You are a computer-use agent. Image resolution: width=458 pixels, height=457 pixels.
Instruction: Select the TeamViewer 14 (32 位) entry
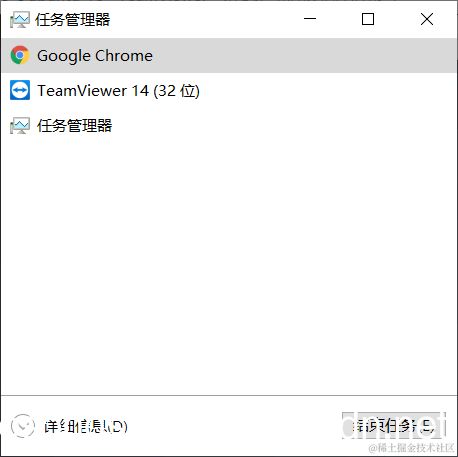[229, 90]
